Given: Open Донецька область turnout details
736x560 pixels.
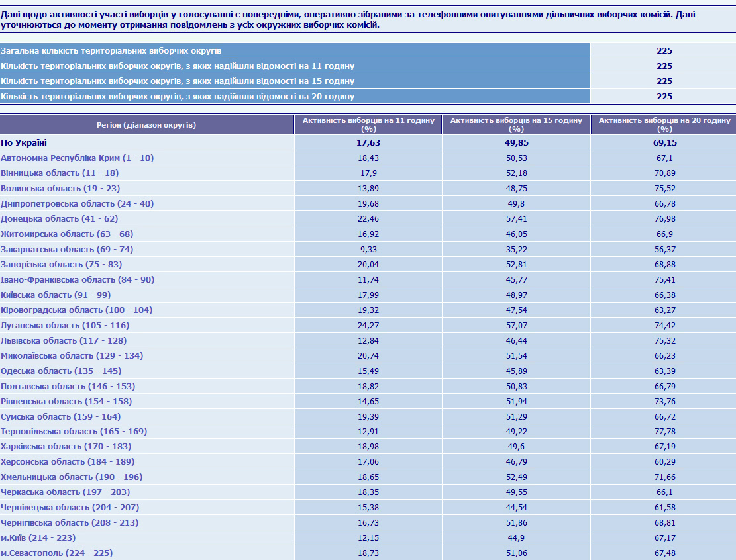Looking at the screenshot, I should 59,219.
